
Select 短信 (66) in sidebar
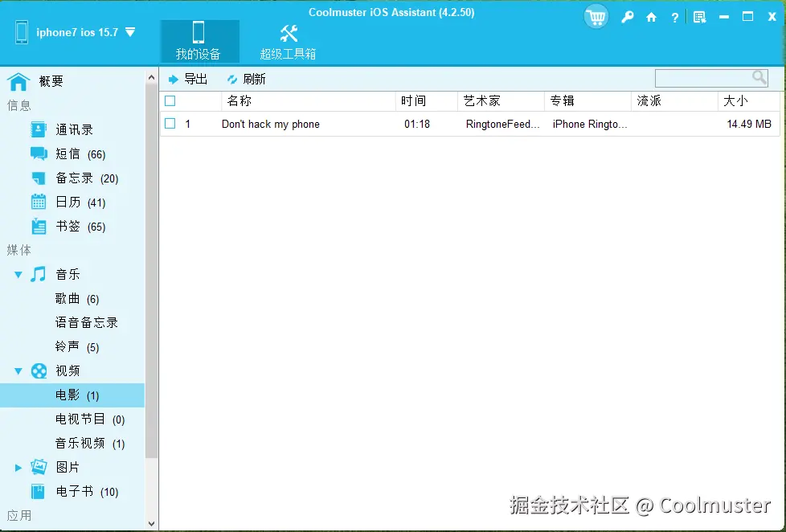pyautogui.click(x=80, y=154)
